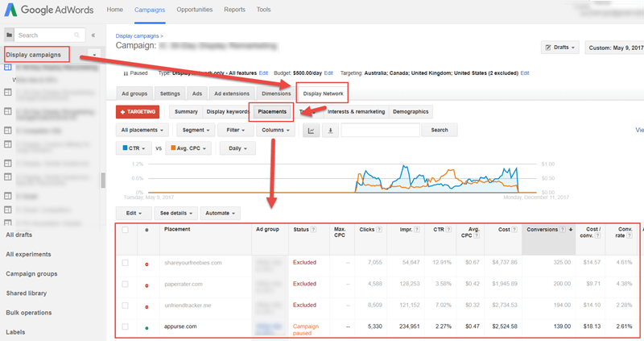
Task: Click the Conversions sort arrow icon
Action: [x=571, y=230]
